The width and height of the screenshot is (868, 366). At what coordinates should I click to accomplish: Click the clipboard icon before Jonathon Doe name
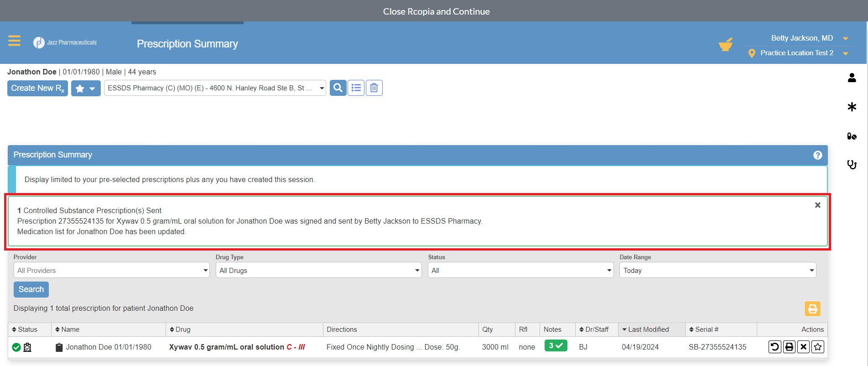pyautogui.click(x=59, y=347)
